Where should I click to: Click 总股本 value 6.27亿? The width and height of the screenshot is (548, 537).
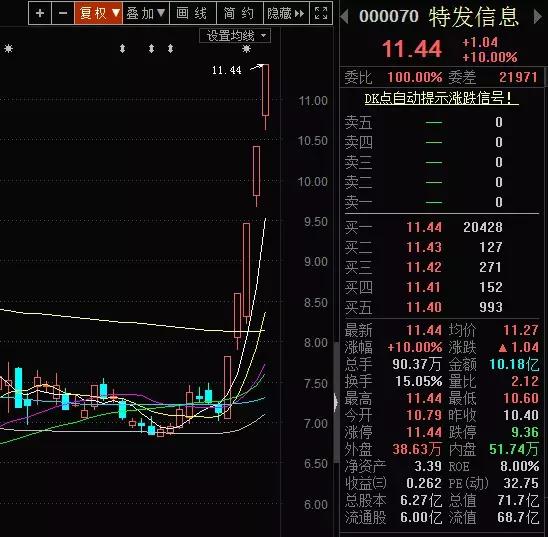(x=421, y=500)
